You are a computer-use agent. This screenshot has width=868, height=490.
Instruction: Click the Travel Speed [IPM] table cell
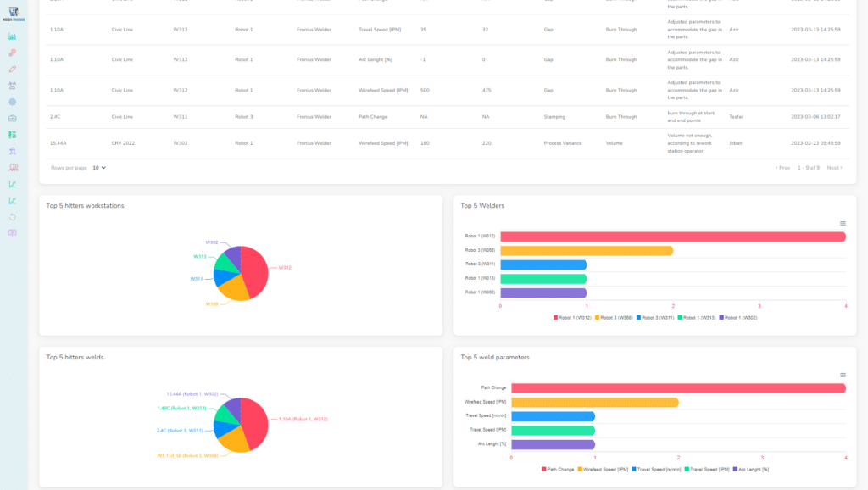coord(380,30)
